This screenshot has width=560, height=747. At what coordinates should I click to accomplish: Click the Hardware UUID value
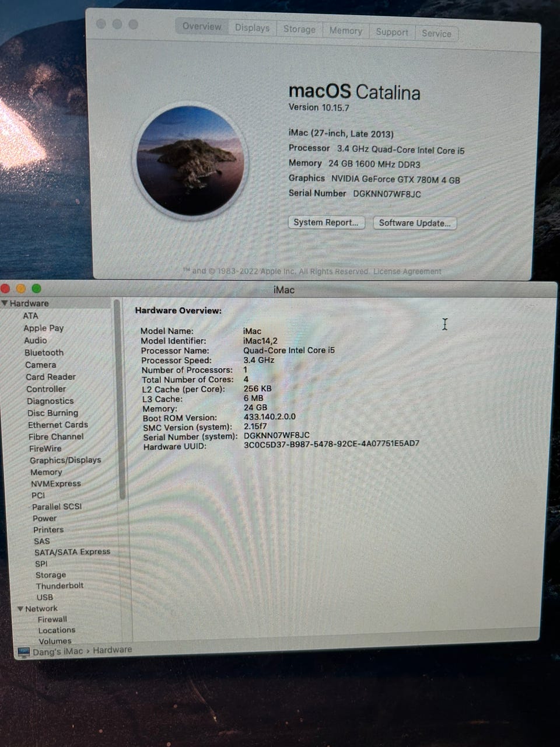point(331,444)
